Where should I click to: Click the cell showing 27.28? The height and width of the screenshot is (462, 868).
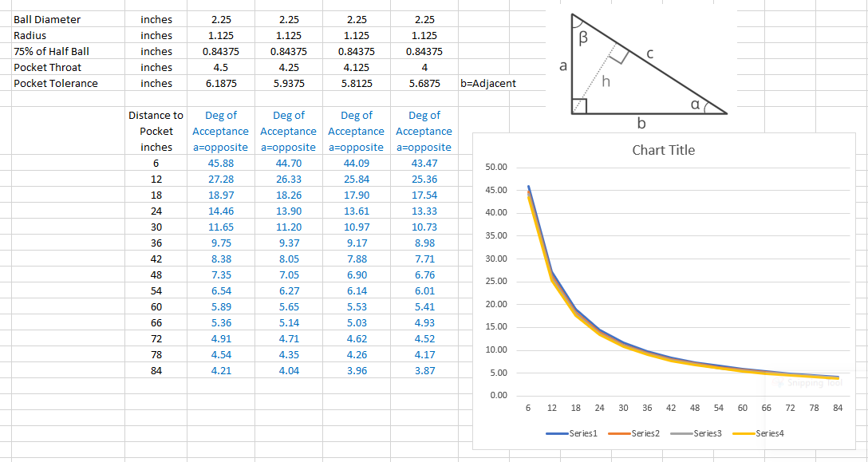221,179
